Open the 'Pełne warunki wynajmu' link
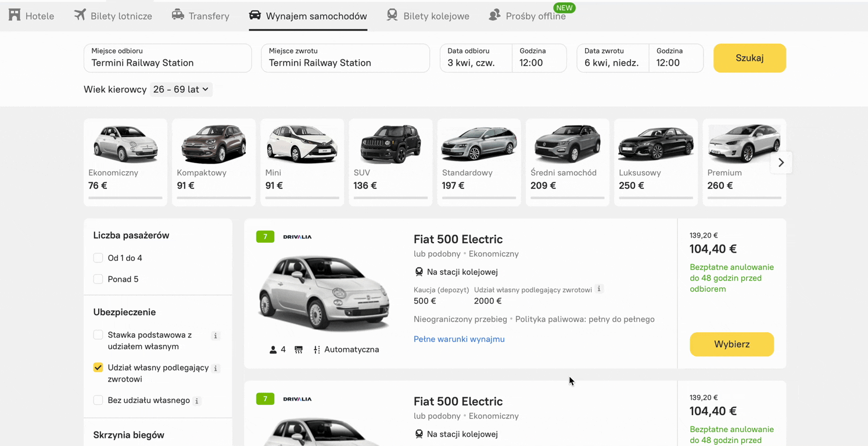Image resolution: width=868 pixels, height=446 pixels. click(x=459, y=339)
